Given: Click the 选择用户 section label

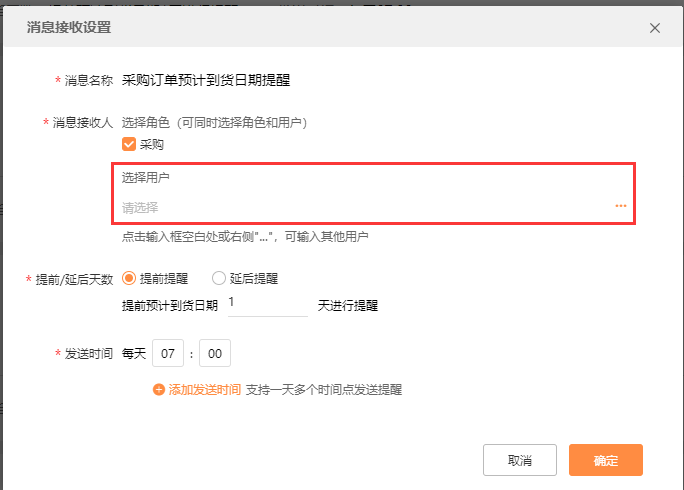Looking at the screenshot, I should pyautogui.click(x=145, y=178).
